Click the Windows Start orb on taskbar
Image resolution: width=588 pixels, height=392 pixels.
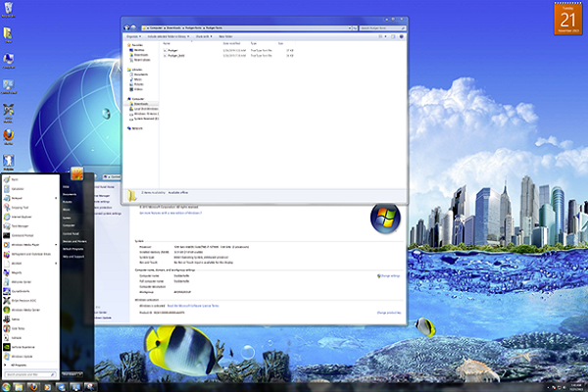tap(6, 387)
